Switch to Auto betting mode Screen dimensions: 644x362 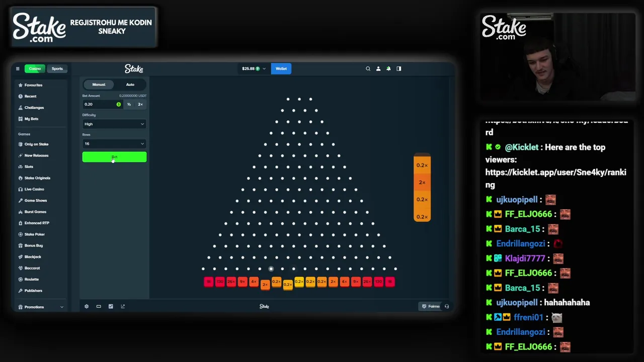[x=130, y=84]
